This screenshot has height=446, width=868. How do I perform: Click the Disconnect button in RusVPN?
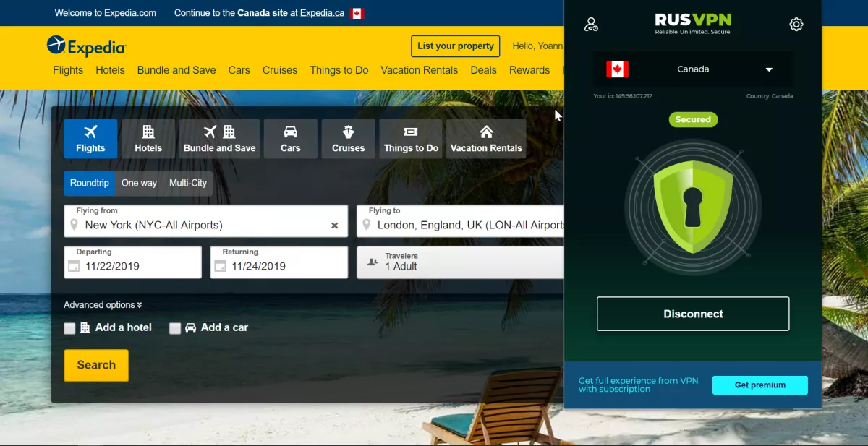pyautogui.click(x=693, y=314)
